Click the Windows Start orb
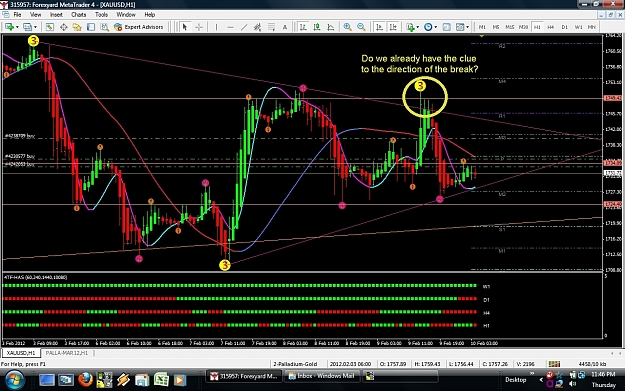This screenshot has width=625, height=391. pyautogui.click(x=15, y=379)
